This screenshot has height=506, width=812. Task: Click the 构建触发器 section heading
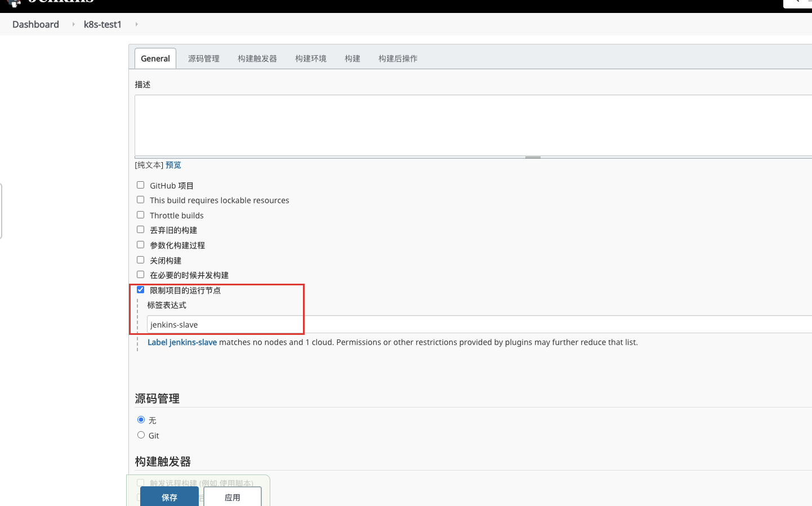coord(163,462)
